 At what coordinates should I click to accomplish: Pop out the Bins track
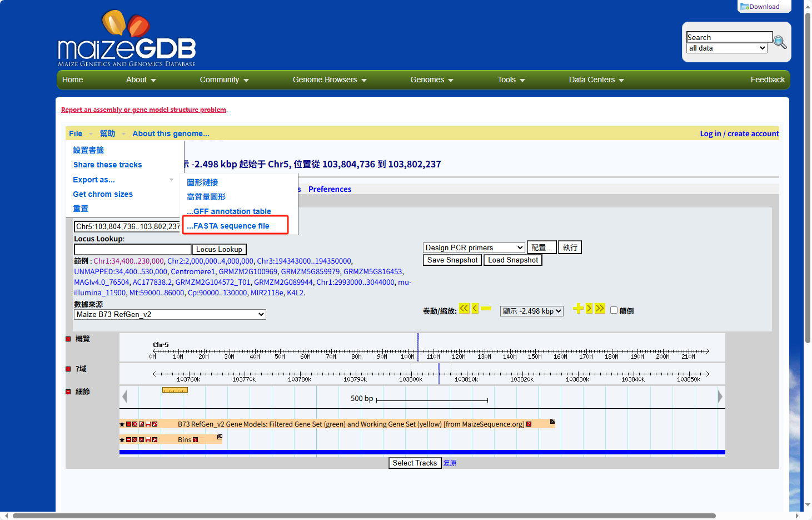[x=220, y=437]
